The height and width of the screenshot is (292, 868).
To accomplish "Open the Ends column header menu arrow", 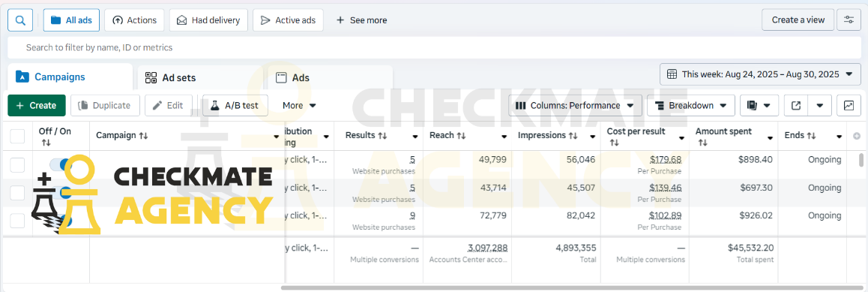I will coord(840,137).
